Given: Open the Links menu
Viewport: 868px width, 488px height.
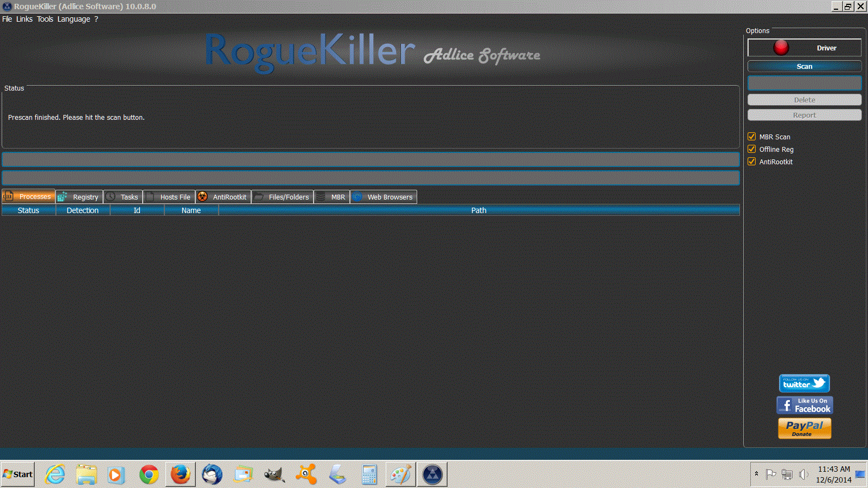Looking at the screenshot, I should [x=24, y=19].
